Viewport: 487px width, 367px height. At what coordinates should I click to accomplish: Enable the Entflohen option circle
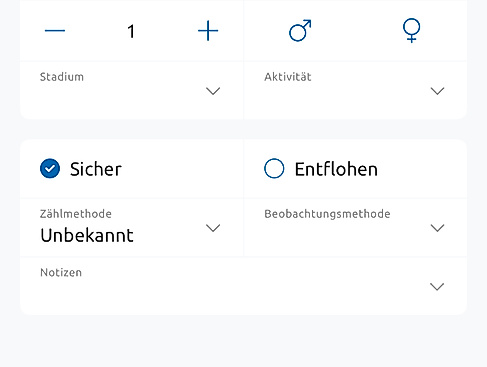pyautogui.click(x=274, y=168)
